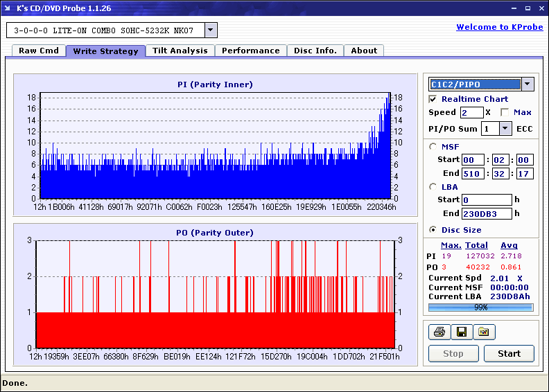
Task: Toggle the Realtime Chart checkbox
Action: click(x=433, y=99)
